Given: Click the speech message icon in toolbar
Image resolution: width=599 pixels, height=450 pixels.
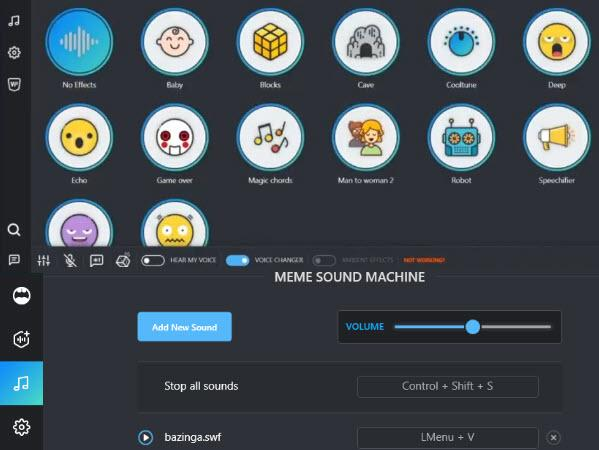Looking at the screenshot, I should tap(97, 261).
